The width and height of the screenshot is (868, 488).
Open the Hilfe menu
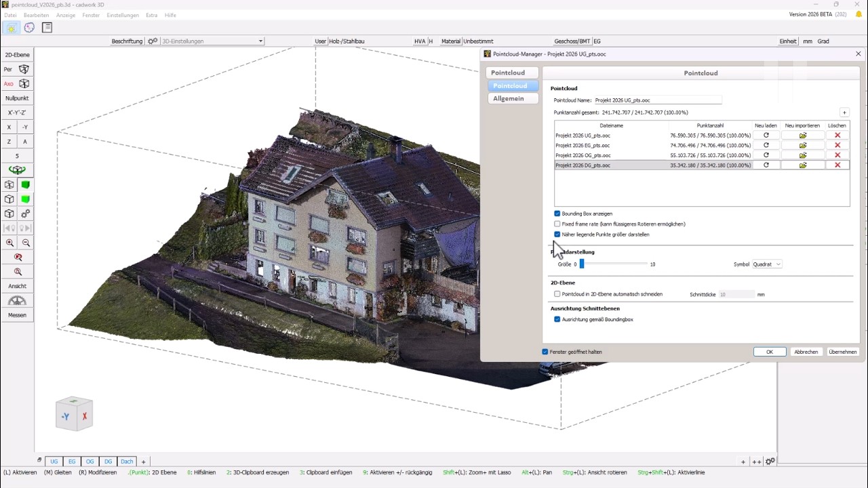(170, 15)
